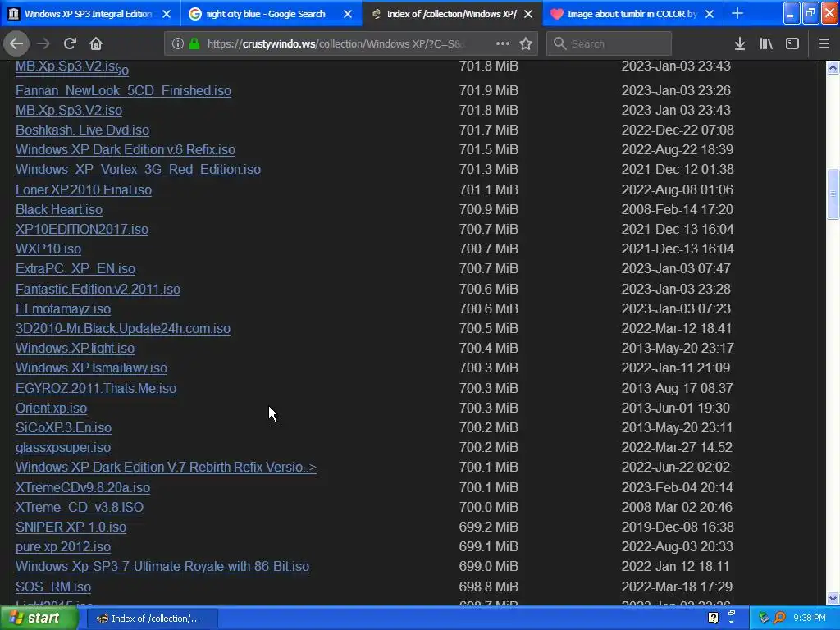Open SiCoXP.3.En.iso link
Image resolution: width=840 pixels, height=630 pixels.
(63, 427)
